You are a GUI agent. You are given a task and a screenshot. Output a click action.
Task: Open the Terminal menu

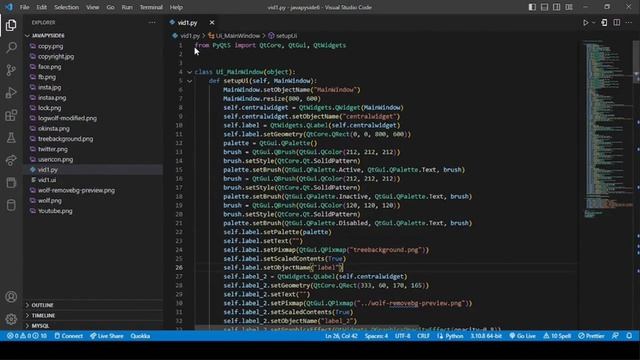click(151, 7)
